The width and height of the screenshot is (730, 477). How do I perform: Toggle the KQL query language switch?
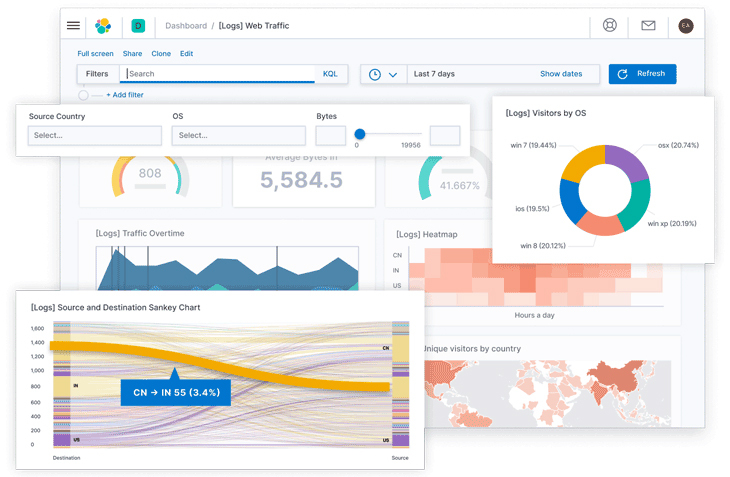pyautogui.click(x=330, y=74)
